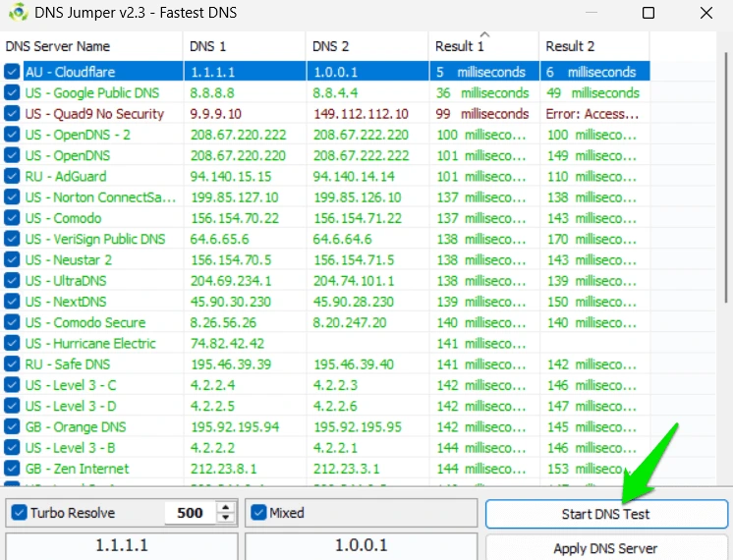Toggle the GB - Orange DNS checkbox
The width and height of the screenshot is (733, 560).
(x=12, y=426)
